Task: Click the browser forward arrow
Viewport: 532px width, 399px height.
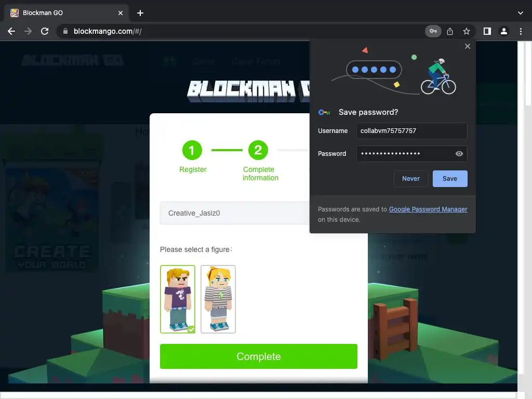Action: pos(28,31)
